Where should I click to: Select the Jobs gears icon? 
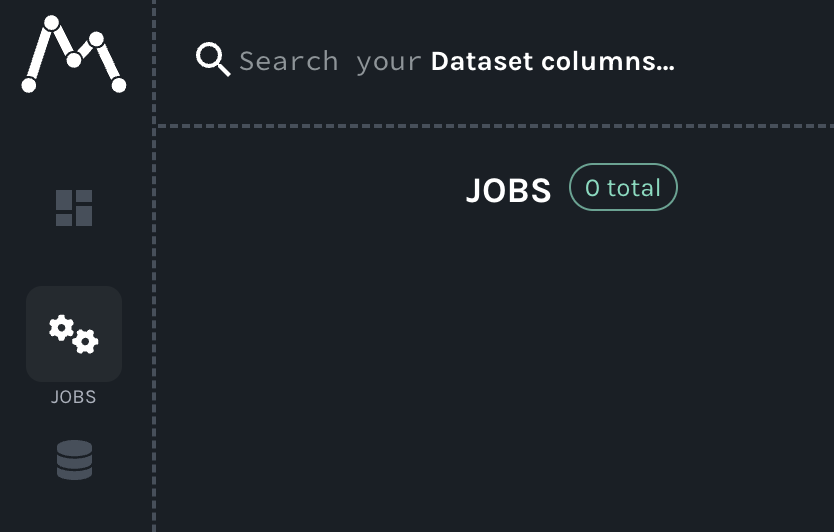pyautogui.click(x=74, y=333)
